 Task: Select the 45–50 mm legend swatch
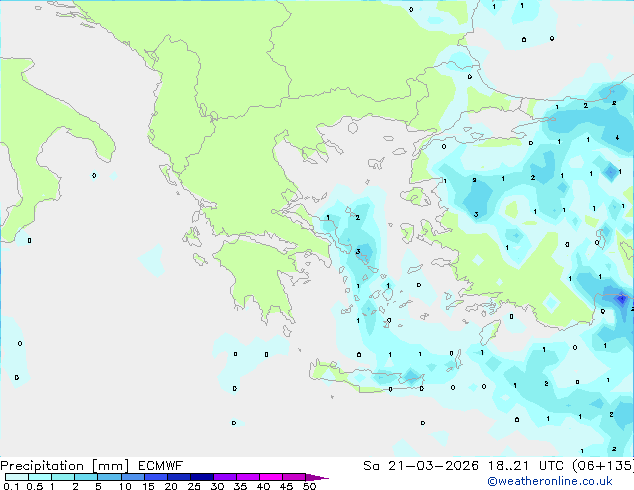tap(294, 477)
